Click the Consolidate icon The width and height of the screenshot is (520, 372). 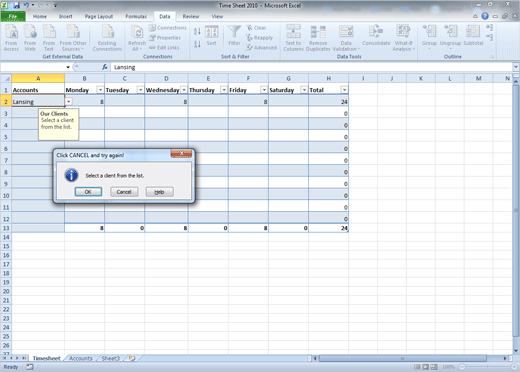[x=376, y=36]
